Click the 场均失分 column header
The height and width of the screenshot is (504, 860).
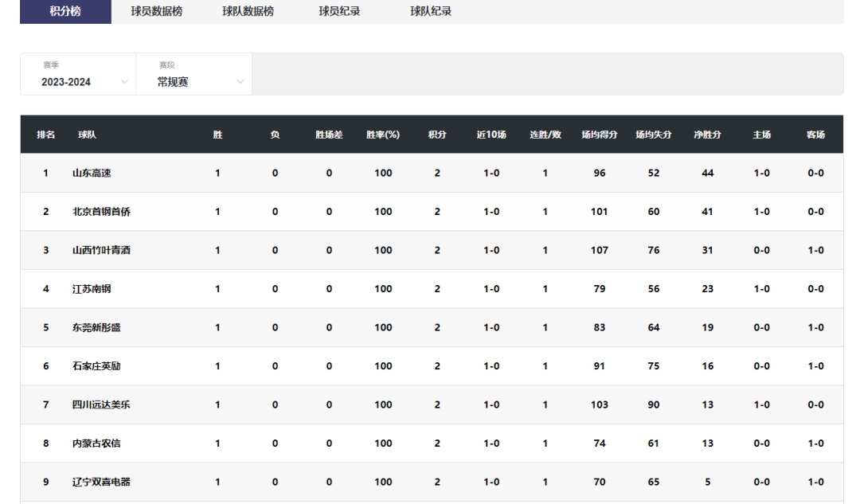pyautogui.click(x=654, y=135)
